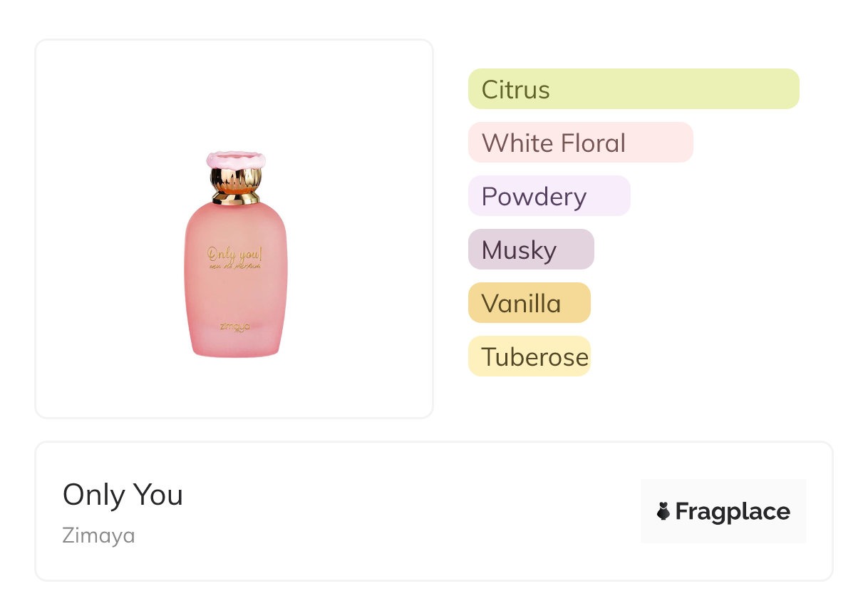868x616 pixels.
Task: Click the Tuberose accord bar
Action: [529, 356]
